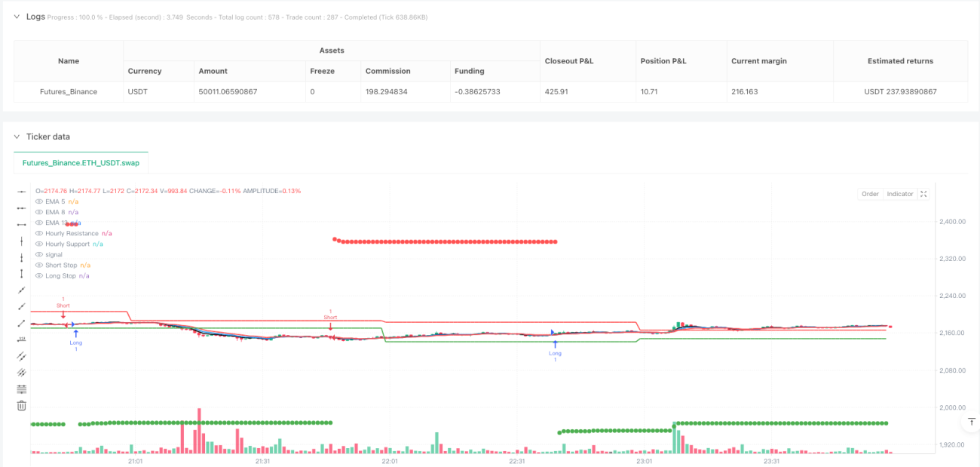Open the Indicator button on chart
The height and width of the screenshot is (467, 980).
pyautogui.click(x=899, y=194)
